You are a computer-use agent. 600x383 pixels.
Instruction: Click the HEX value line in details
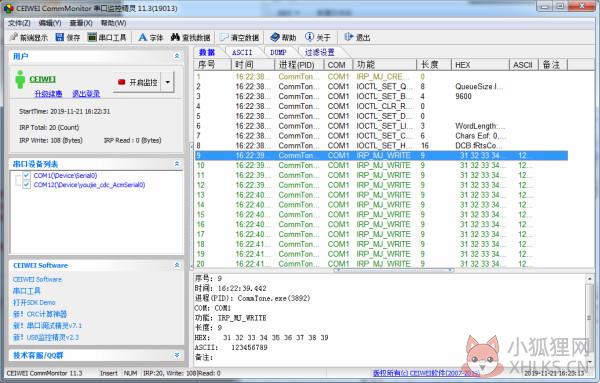[261, 337]
